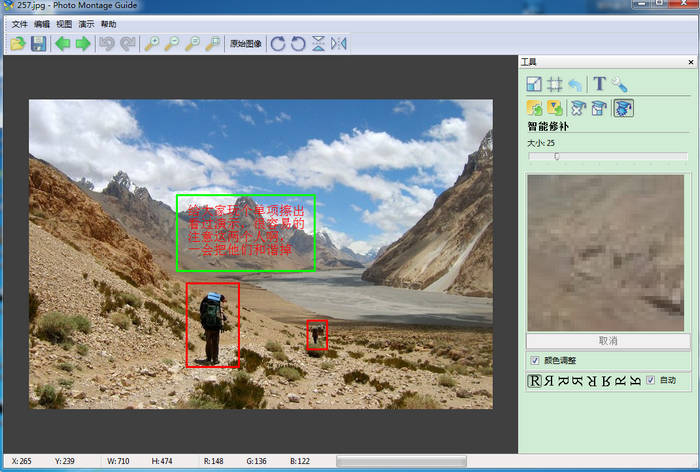Image resolution: width=700 pixels, height=472 pixels.
Task: Open the wrench settings tool
Action: (x=620, y=85)
